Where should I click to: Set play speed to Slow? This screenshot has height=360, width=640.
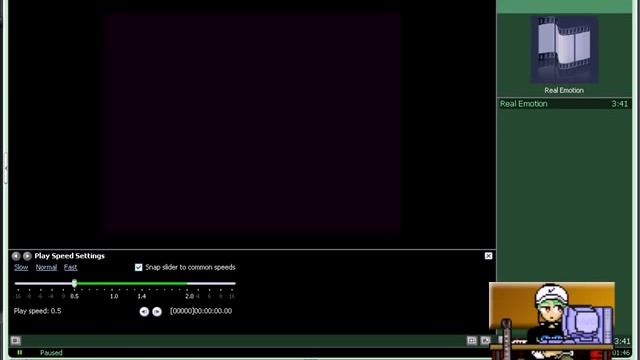pos(21,267)
